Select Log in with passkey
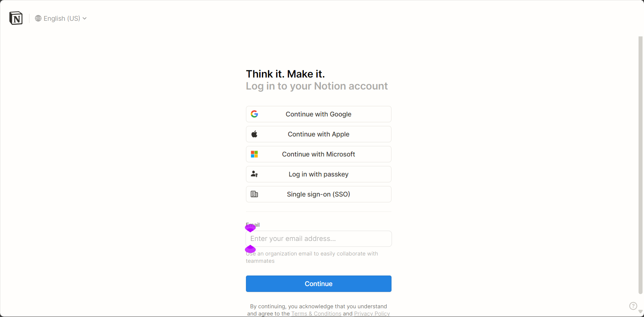Image resolution: width=644 pixels, height=317 pixels. pos(319,174)
